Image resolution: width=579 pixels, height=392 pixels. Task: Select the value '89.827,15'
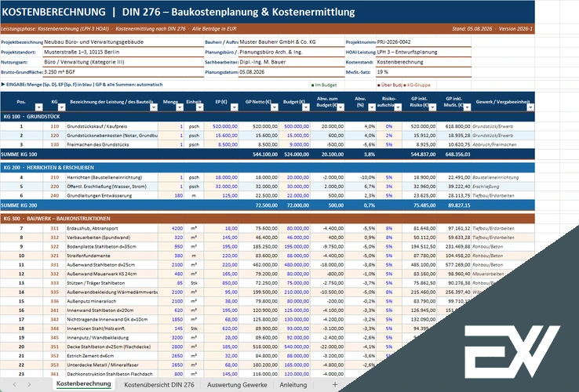[453, 205]
